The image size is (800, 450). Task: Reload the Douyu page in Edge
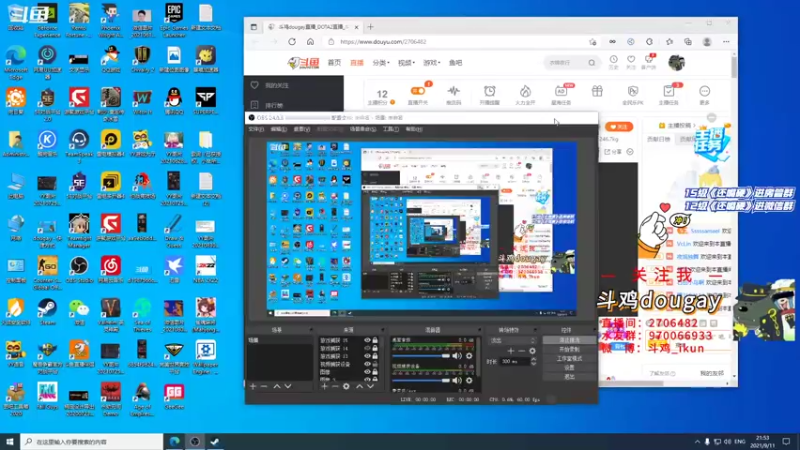292,42
